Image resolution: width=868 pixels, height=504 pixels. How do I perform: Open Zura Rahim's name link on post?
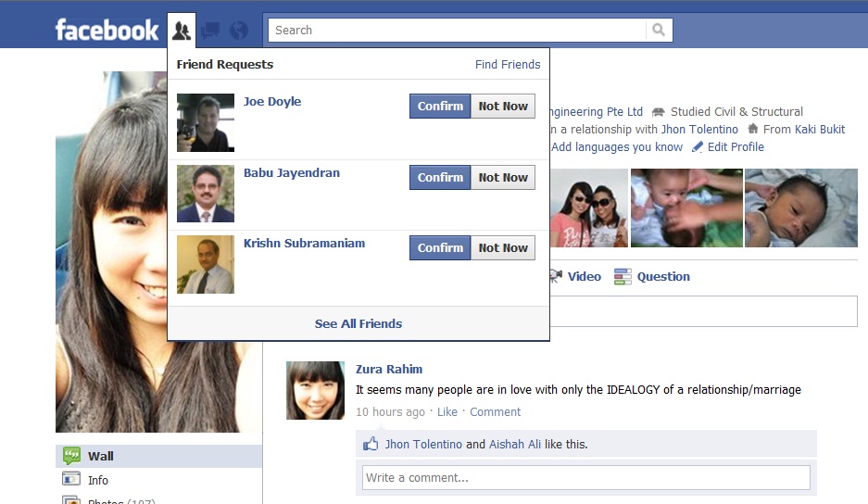(388, 369)
